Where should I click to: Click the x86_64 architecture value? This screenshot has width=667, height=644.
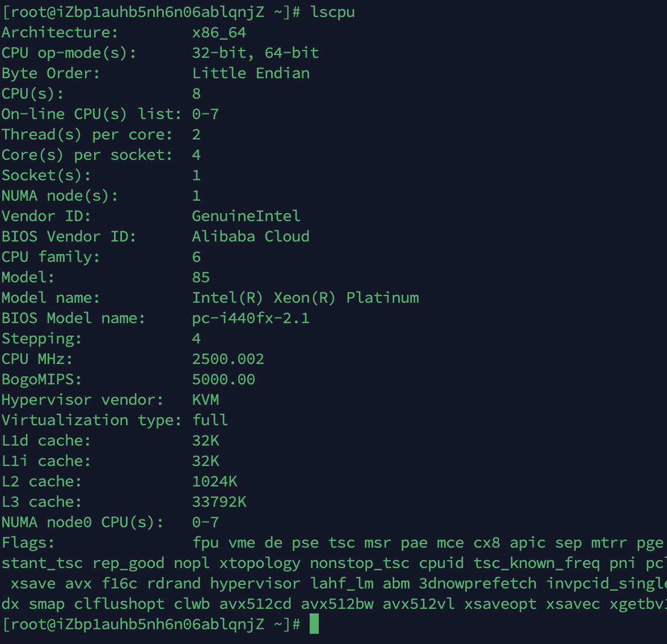click(219, 32)
